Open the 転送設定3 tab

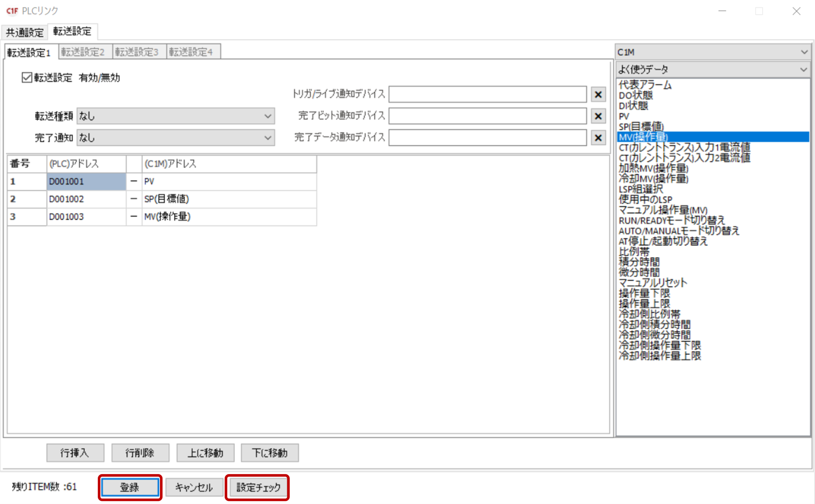pos(137,52)
